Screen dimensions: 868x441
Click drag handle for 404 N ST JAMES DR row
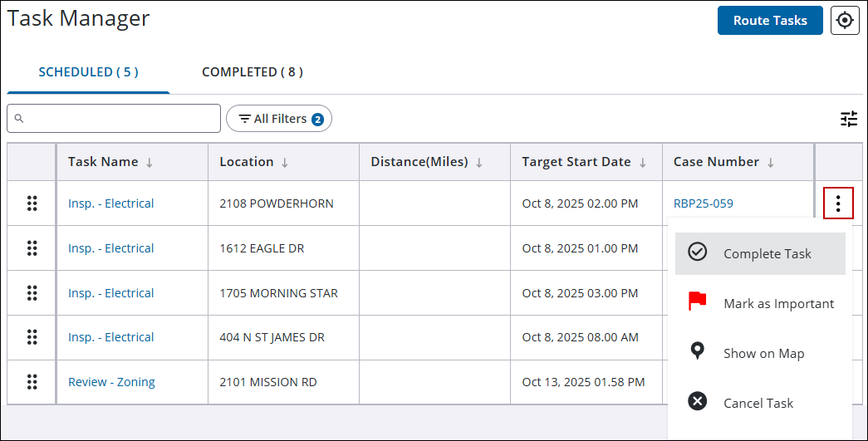(32, 337)
